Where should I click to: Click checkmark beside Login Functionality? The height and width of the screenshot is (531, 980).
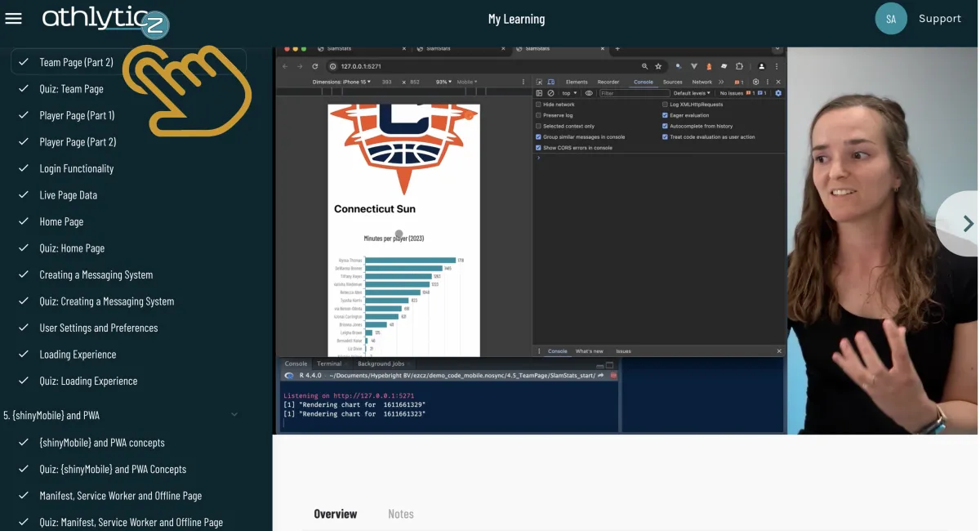pos(24,168)
